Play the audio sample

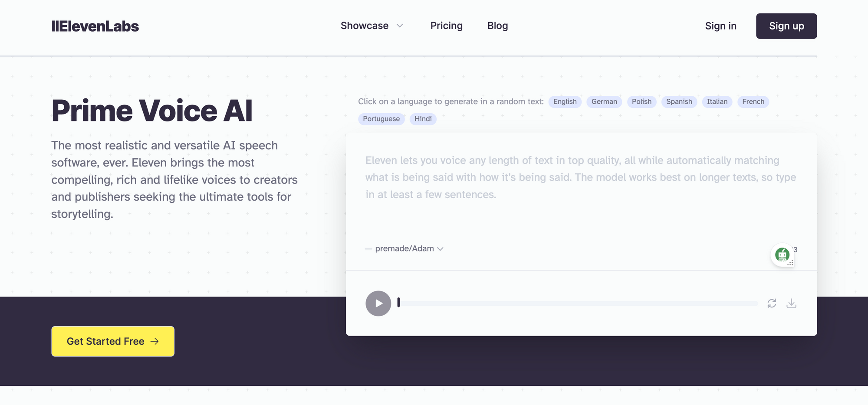[x=378, y=303]
